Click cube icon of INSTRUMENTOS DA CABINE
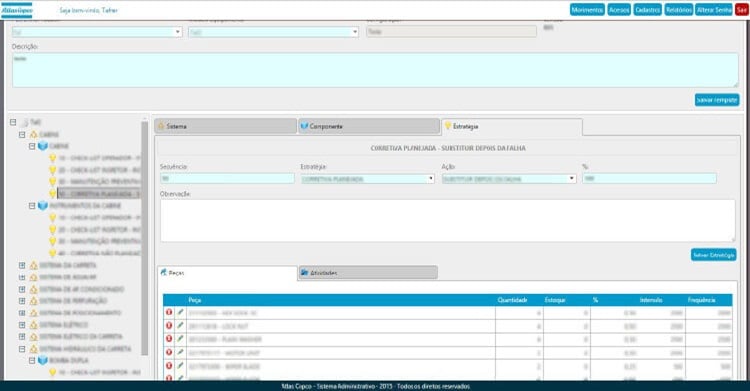Viewport: 750px width, 391px height. point(43,206)
